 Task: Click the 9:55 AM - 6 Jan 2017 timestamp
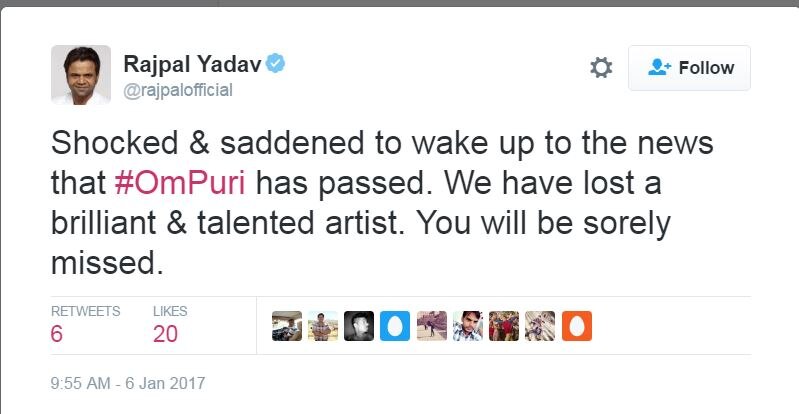coord(126,383)
